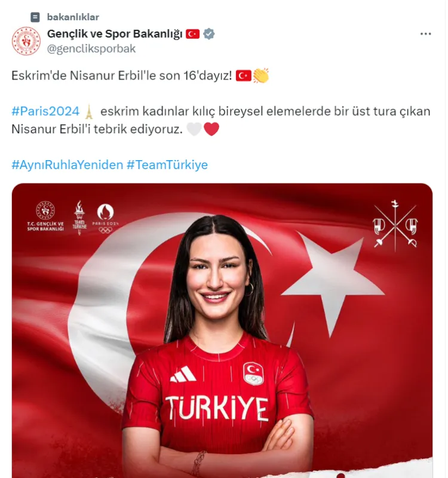Open the #Paris2024 hashtag
The width and height of the screenshot is (448, 478).
click(45, 111)
